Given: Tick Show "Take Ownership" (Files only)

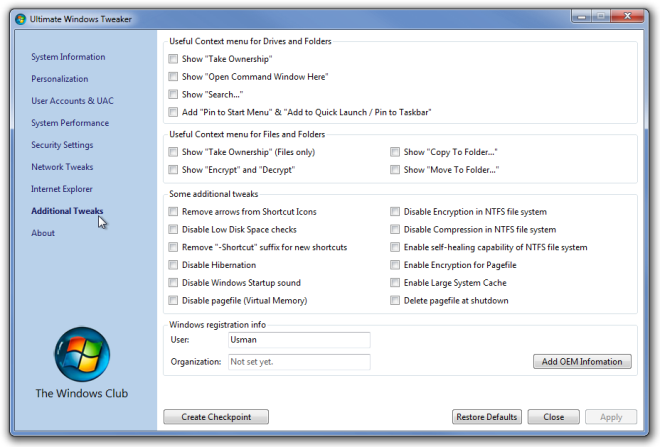Looking at the screenshot, I should pyautogui.click(x=173, y=152).
